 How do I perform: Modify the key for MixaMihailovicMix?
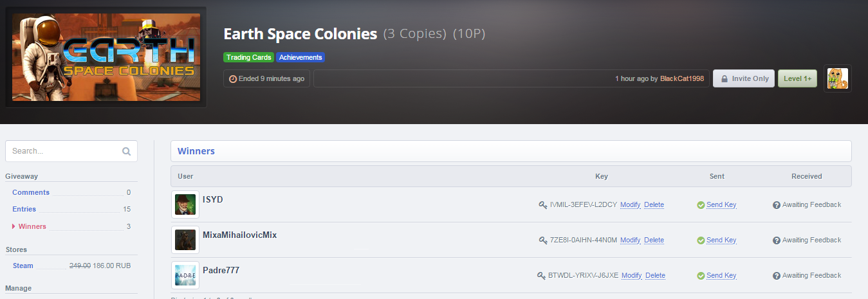point(630,240)
